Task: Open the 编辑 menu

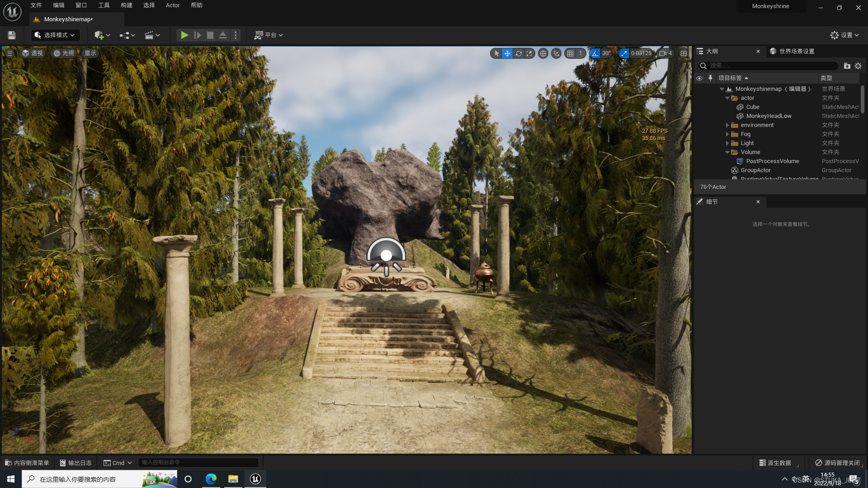Action: coord(59,5)
